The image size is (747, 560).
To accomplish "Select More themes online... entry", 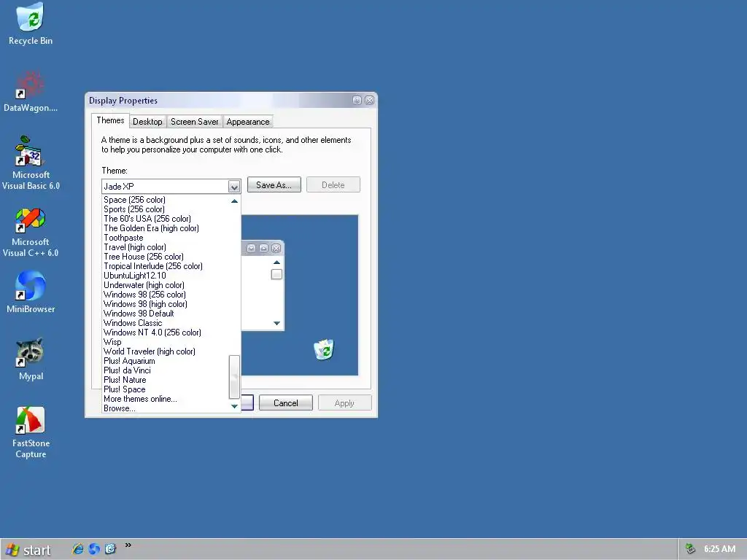I will 166,399.
